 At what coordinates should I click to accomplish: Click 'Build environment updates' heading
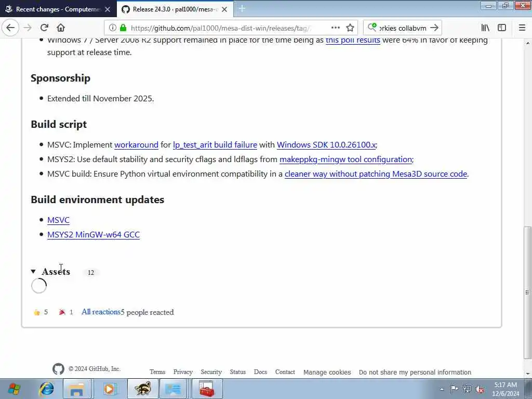click(x=97, y=199)
